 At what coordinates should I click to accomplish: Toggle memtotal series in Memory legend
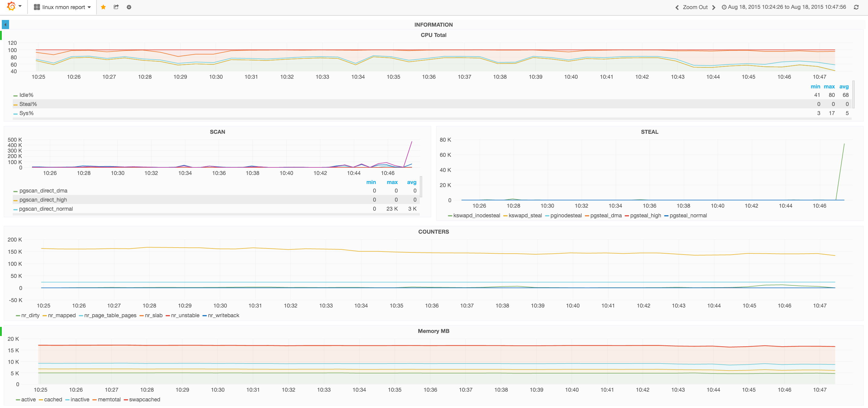click(x=109, y=400)
